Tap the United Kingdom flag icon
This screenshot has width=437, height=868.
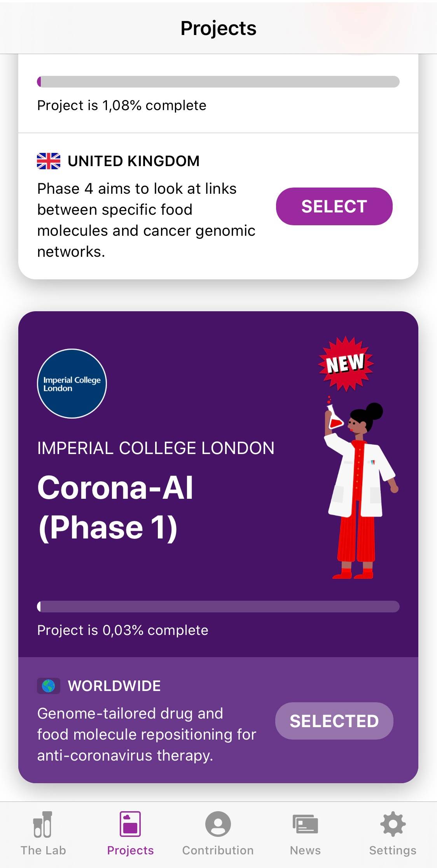49,161
